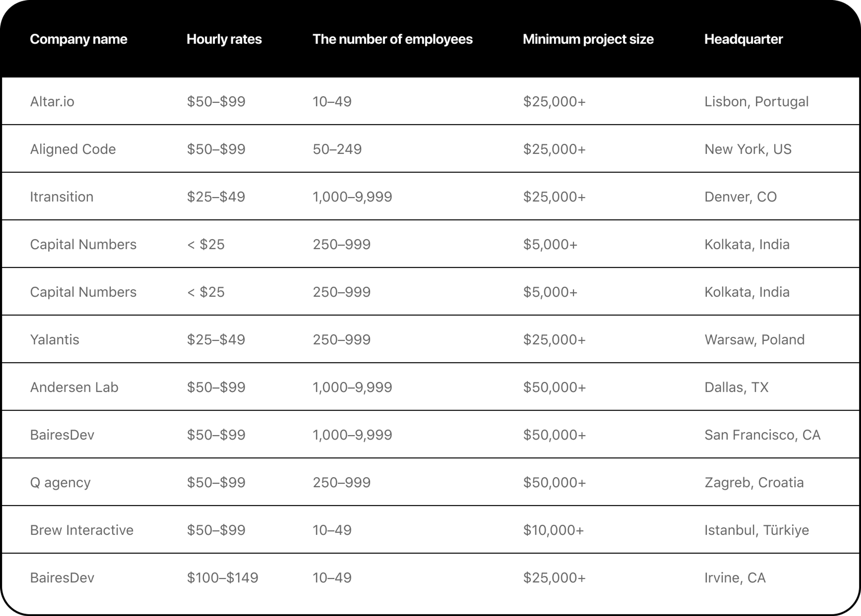Click the Hourly rates column header

tap(224, 39)
